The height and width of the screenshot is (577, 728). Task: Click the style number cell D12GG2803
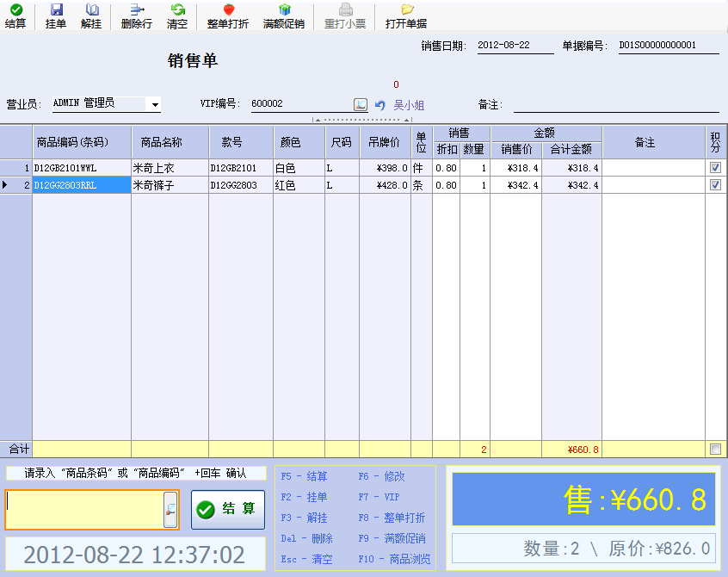coord(241,185)
